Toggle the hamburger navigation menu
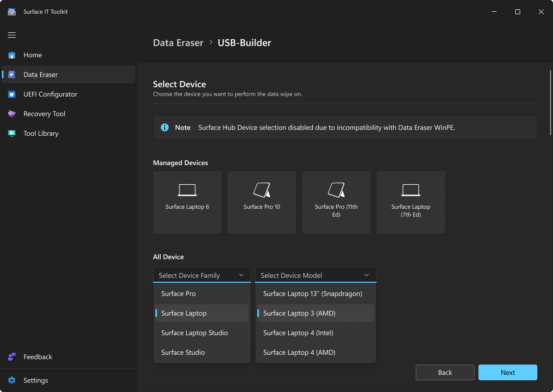 [12, 35]
